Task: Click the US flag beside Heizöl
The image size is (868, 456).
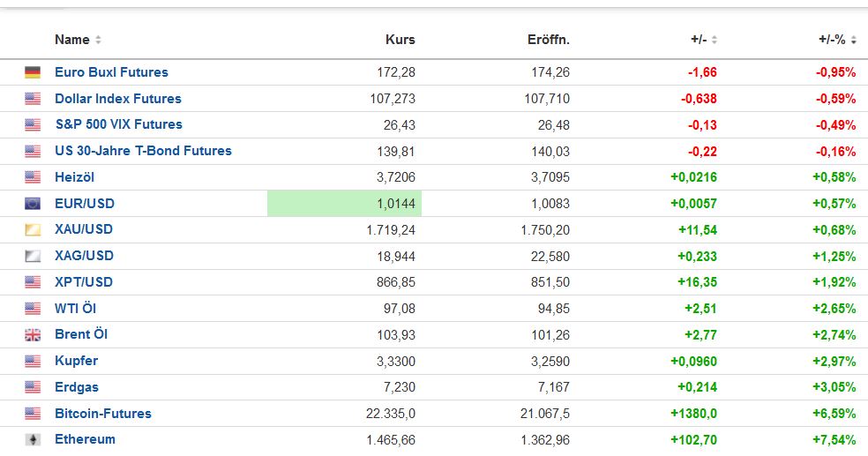Action: [x=33, y=177]
